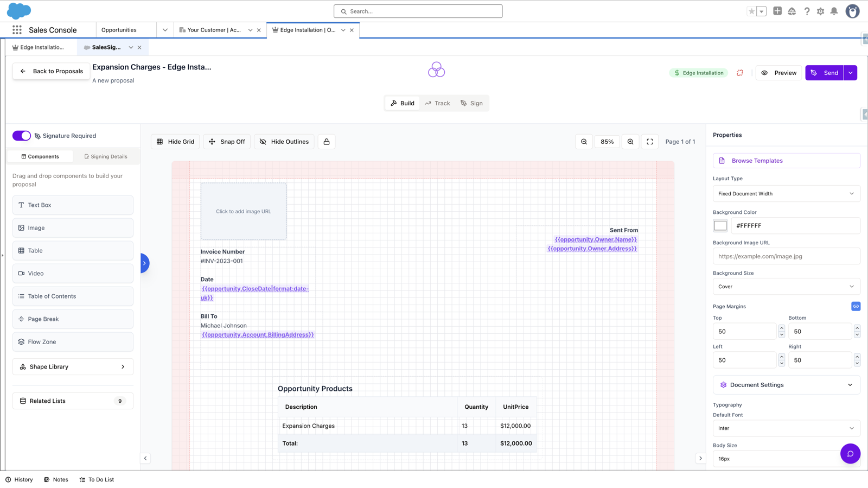
Task: Switch to the Sign tab
Action: 471,103
